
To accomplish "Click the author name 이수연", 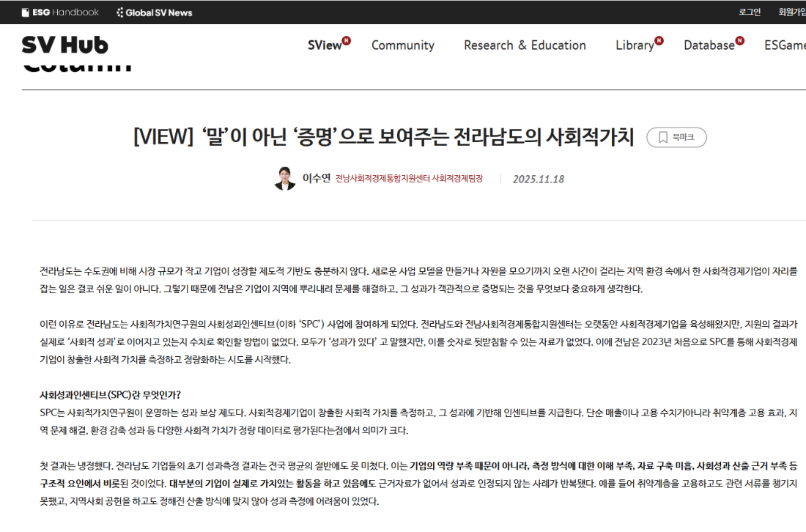I will 317,179.
